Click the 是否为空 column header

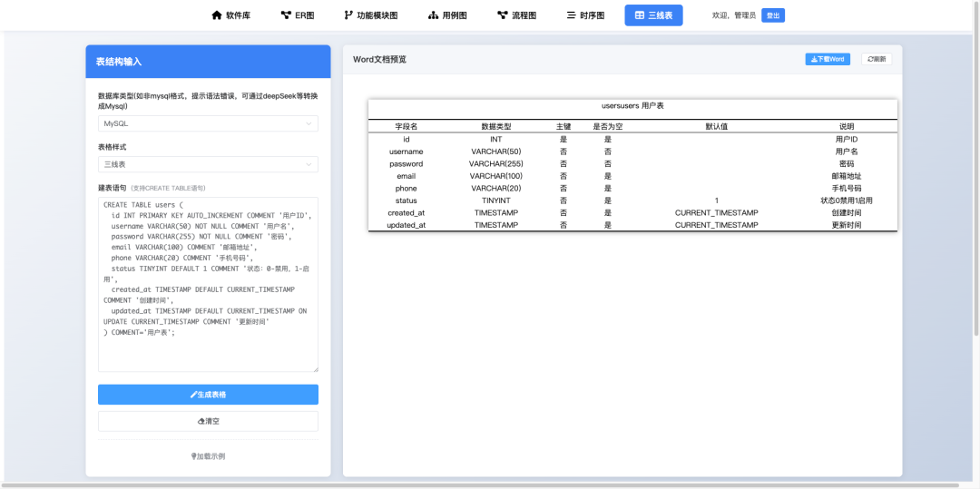[x=608, y=126]
